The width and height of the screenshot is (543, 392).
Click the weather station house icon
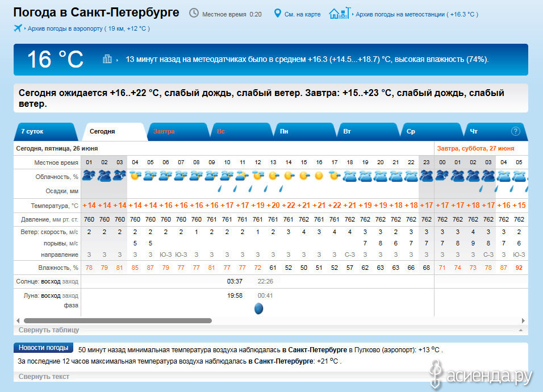(340, 13)
